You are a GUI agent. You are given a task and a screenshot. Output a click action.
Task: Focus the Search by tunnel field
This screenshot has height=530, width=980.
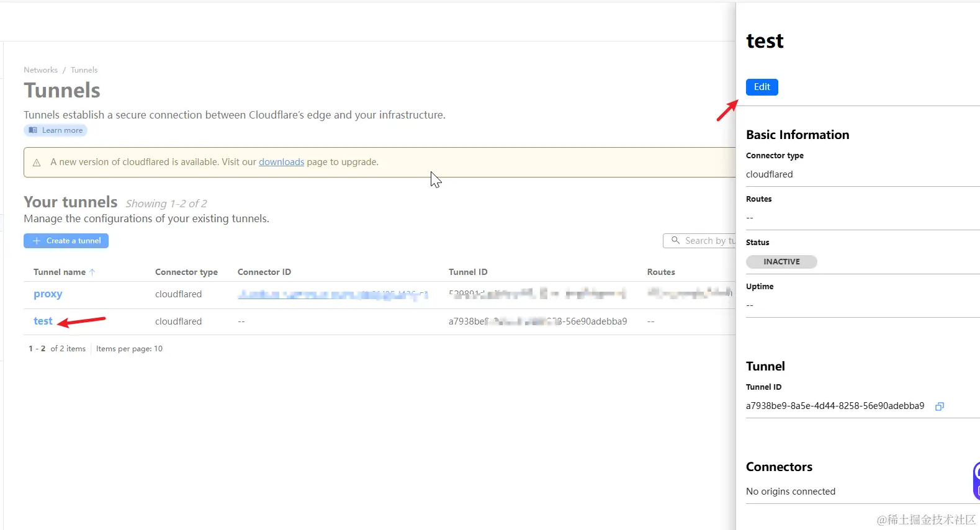pyautogui.click(x=699, y=241)
